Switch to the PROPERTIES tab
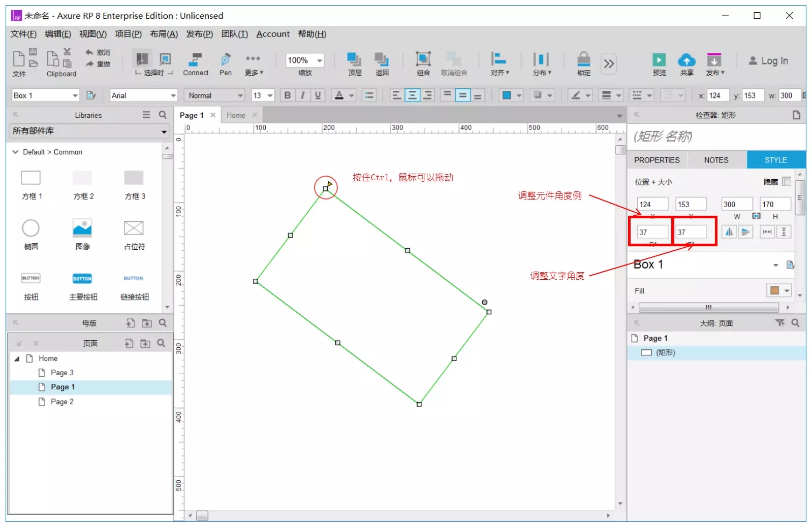The width and height of the screenshot is (812, 528). (x=657, y=160)
